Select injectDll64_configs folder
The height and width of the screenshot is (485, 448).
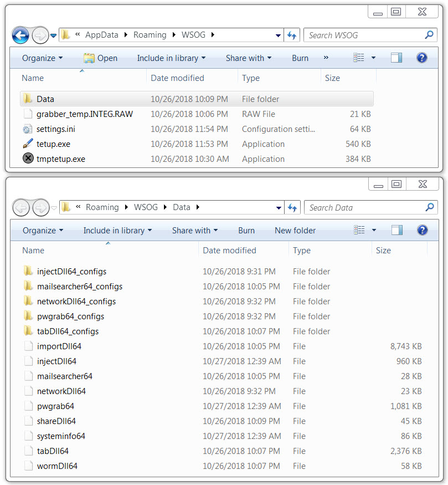[x=224, y=271]
